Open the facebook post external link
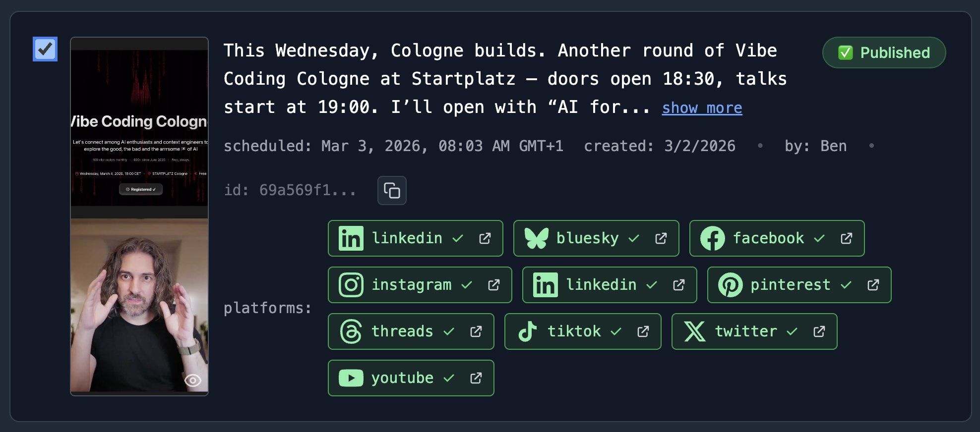Viewport: 980px width, 432px height. pyautogui.click(x=846, y=238)
